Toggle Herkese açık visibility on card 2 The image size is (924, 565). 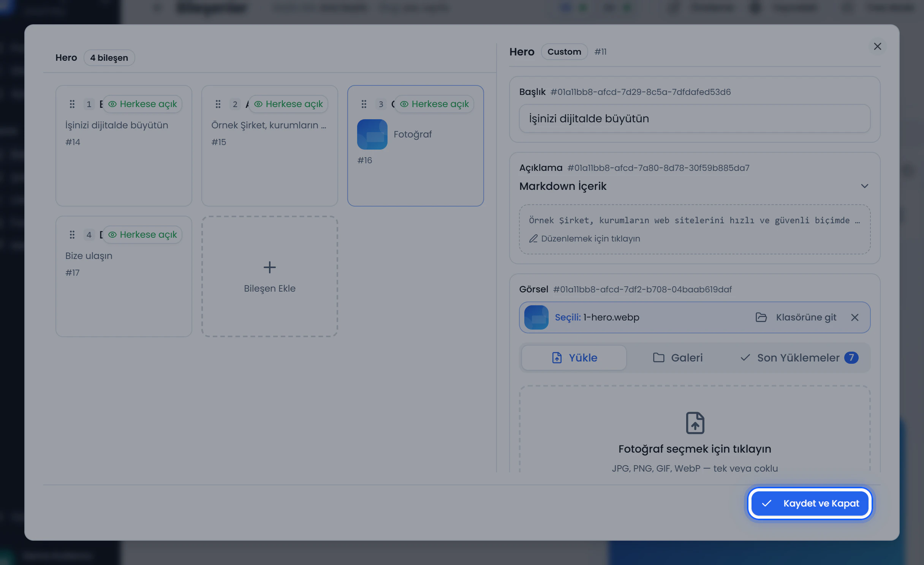(289, 104)
